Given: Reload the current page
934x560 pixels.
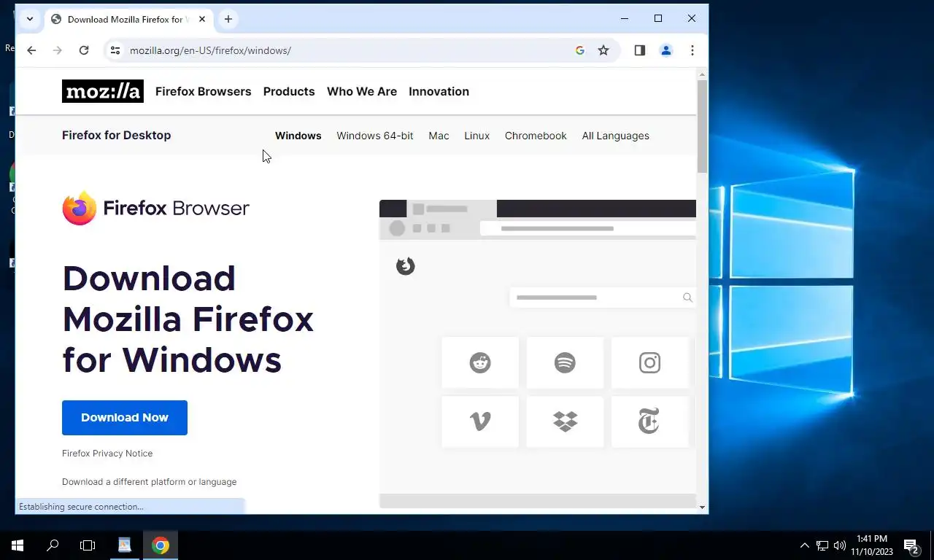Looking at the screenshot, I should (x=84, y=50).
